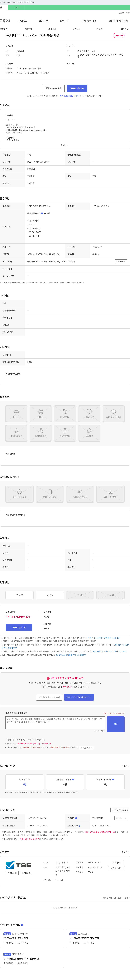The height and width of the screenshot is (980, 130).
Task: Click the TSE company logo
Action: (19, 865)
